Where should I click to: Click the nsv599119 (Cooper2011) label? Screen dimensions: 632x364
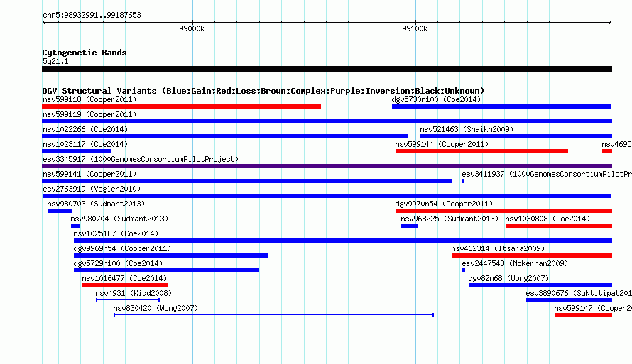click(89, 114)
